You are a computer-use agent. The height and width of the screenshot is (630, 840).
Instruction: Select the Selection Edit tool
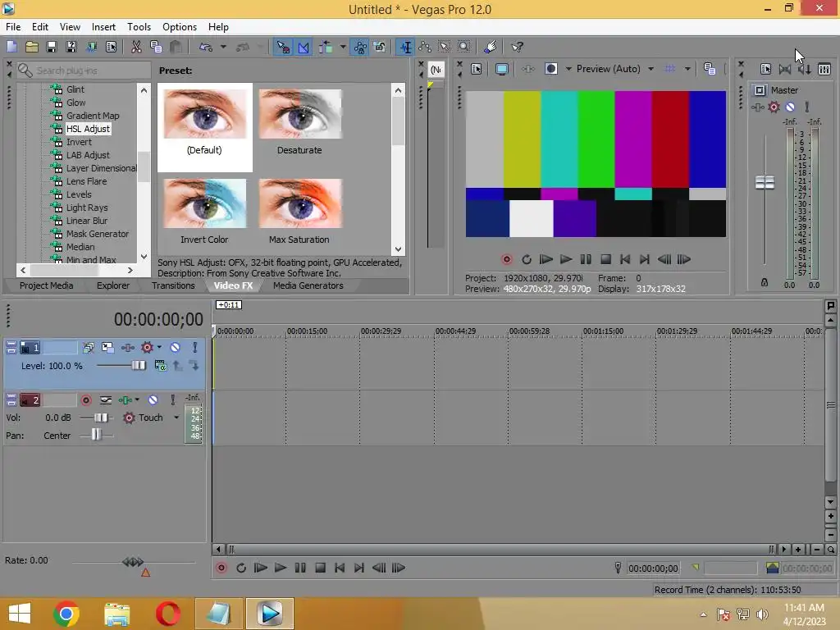click(445, 47)
